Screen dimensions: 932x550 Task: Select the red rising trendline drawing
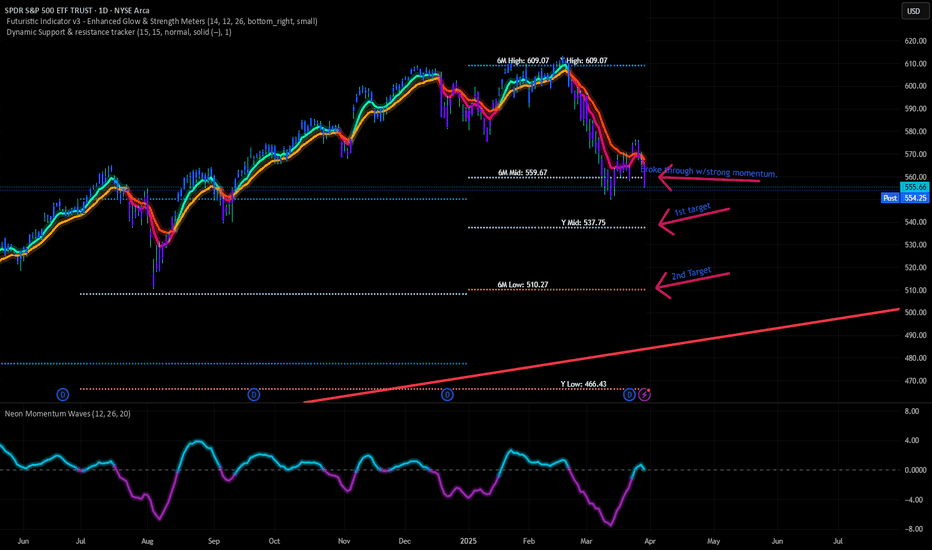602,355
